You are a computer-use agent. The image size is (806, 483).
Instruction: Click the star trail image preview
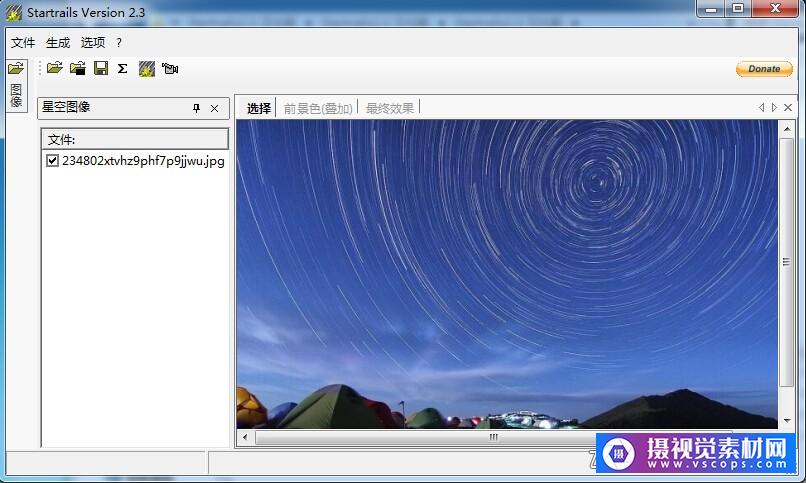pos(507,274)
